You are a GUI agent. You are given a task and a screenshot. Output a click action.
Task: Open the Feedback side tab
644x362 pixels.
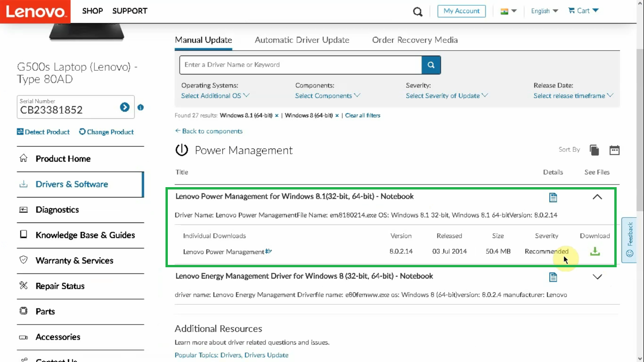(629, 240)
